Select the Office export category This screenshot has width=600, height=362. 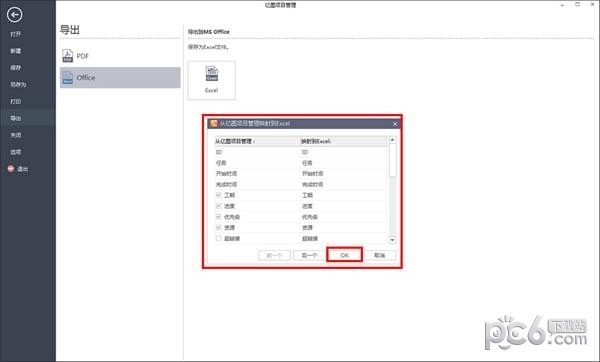(x=120, y=78)
